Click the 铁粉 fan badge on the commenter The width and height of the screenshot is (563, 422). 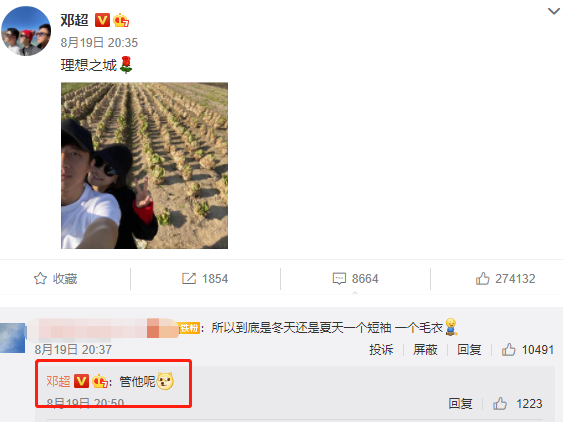click(189, 328)
